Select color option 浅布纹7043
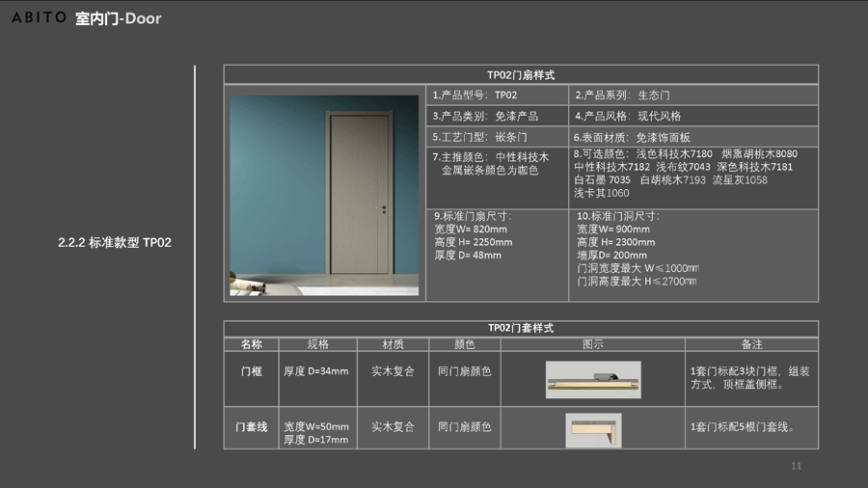This screenshot has height=488, width=868. (683, 167)
